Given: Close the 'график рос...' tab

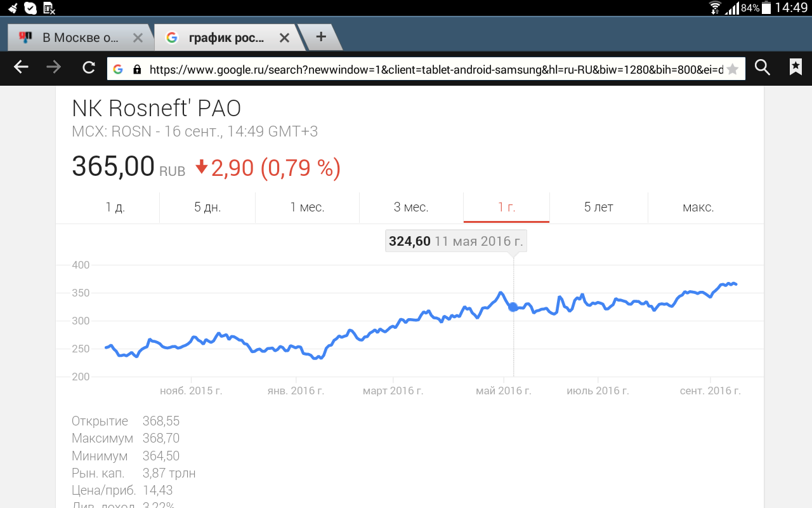Looking at the screenshot, I should click(284, 38).
